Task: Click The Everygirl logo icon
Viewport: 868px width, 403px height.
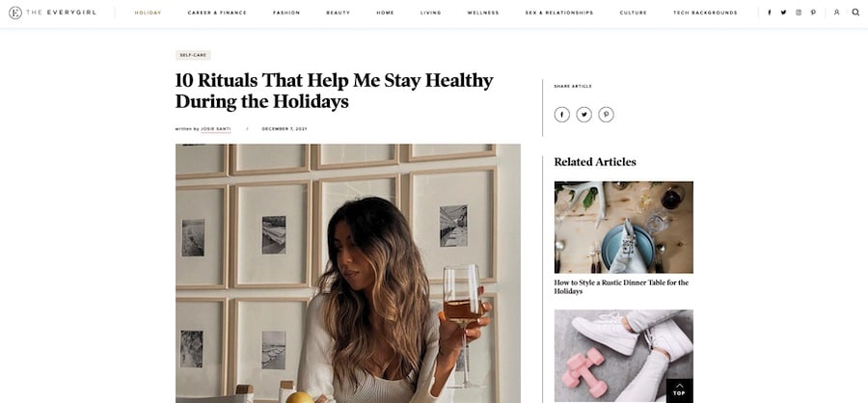Action: pos(15,13)
